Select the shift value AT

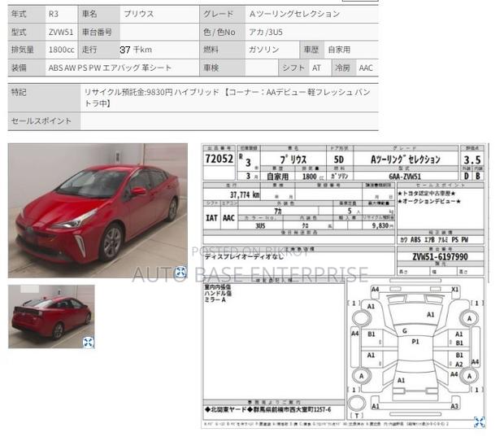point(316,68)
